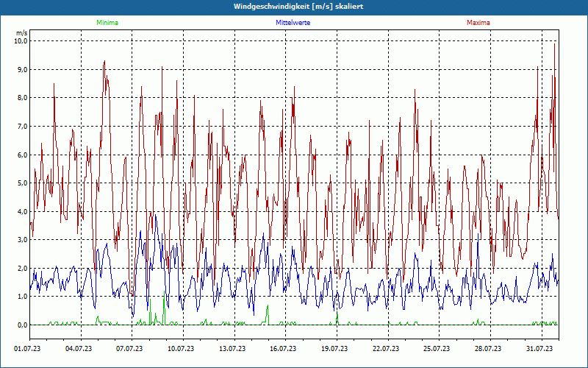
Task: Click the 13.07.23 date label
Action: click(232, 349)
